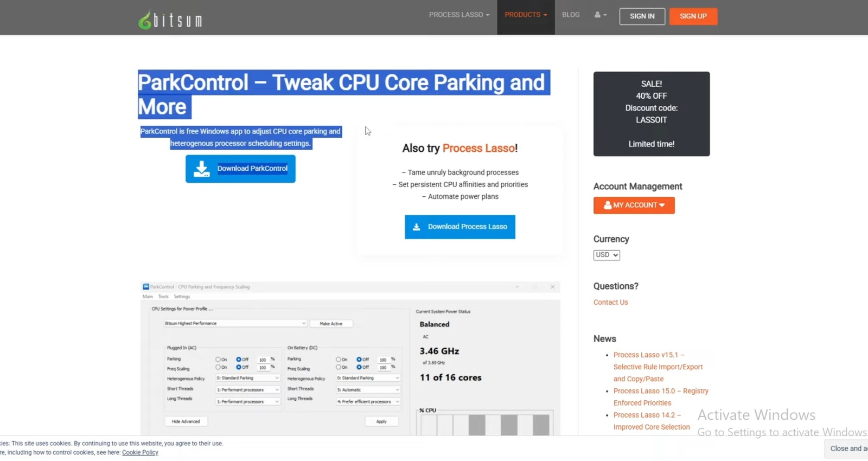
Task: Click the 'Questions?' sidebar heading
Action: [616, 286]
